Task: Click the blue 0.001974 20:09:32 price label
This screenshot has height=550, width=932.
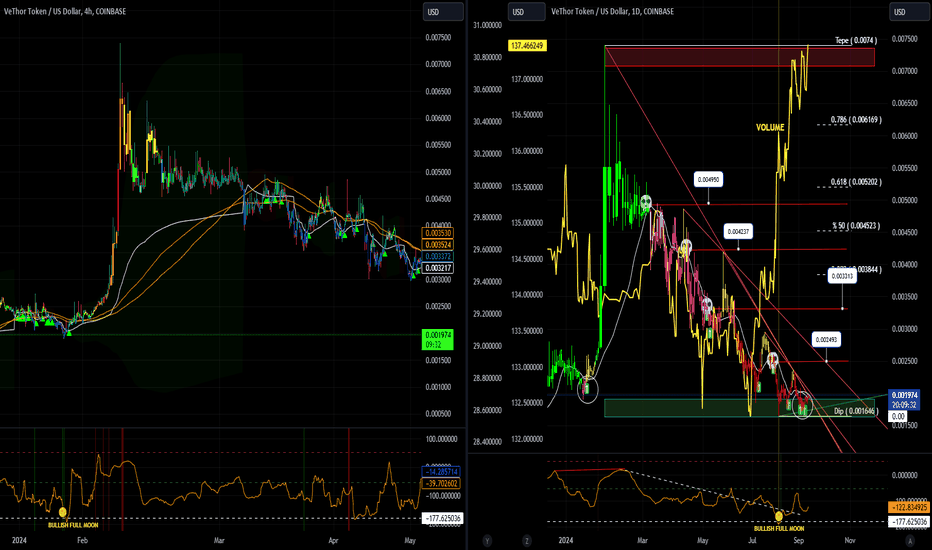Action: (904, 400)
